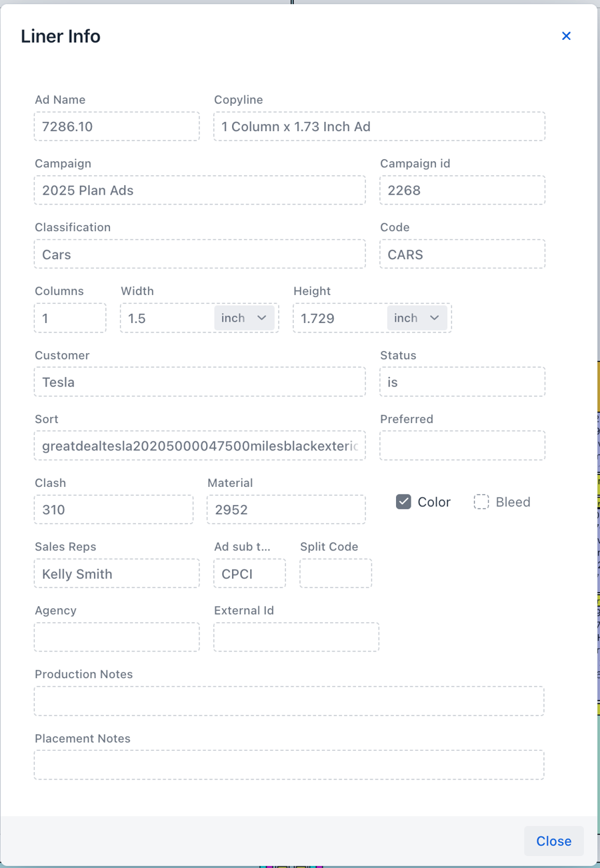Viewport: 600px width, 868px height.
Task: Select the Campaign input field
Action: (x=200, y=191)
